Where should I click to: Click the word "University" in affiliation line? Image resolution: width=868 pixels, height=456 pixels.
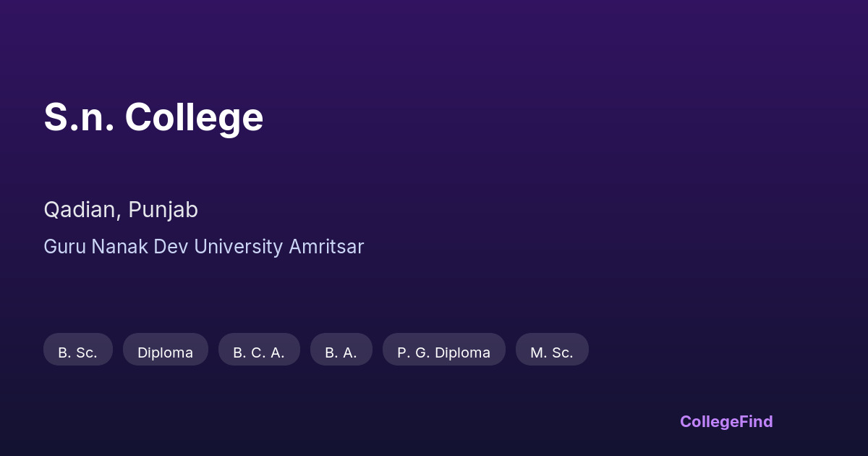coord(238,247)
